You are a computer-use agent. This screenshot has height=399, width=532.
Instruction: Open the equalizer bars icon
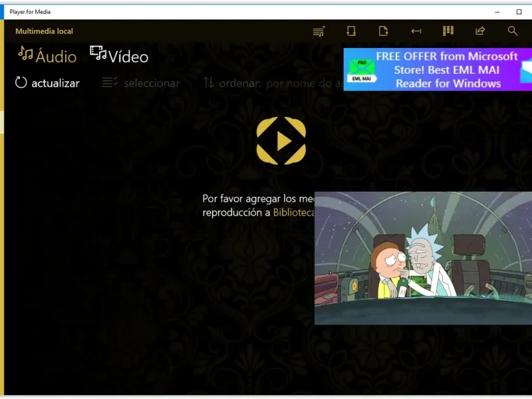coord(448,31)
